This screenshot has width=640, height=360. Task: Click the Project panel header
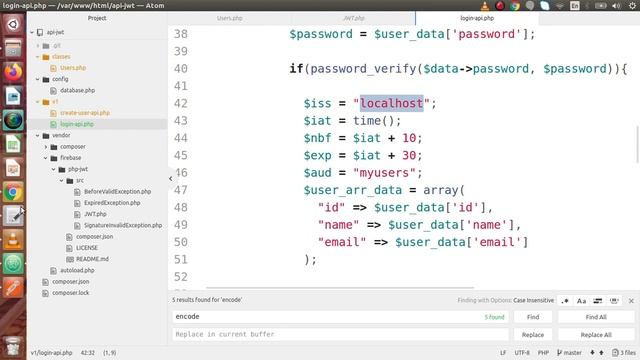pyautogui.click(x=97, y=18)
